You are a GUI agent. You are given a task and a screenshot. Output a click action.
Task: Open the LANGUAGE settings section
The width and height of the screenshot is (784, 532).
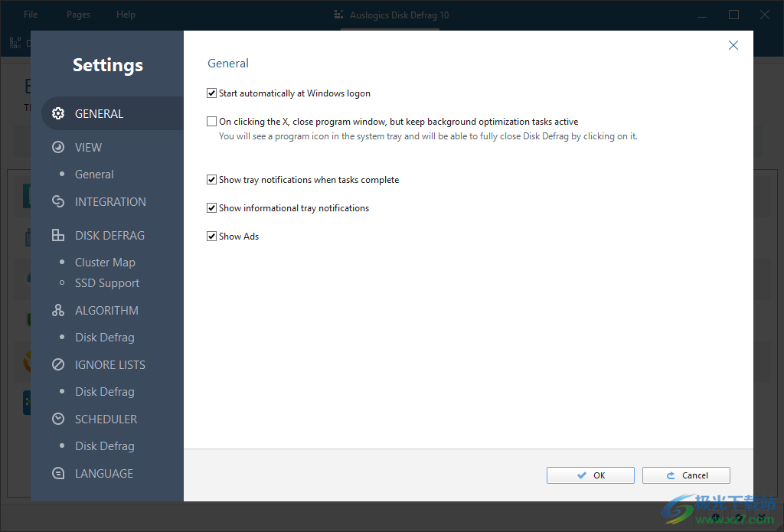coord(104,474)
